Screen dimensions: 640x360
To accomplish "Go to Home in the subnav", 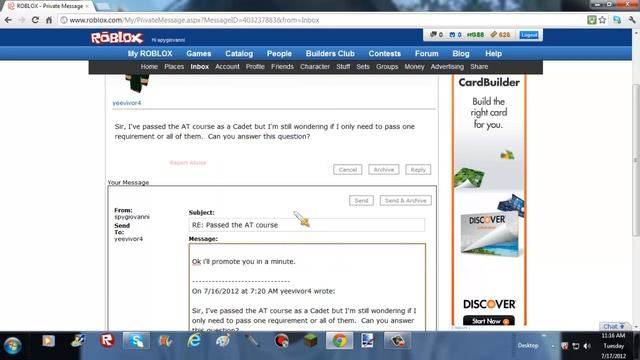I will click(149, 67).
